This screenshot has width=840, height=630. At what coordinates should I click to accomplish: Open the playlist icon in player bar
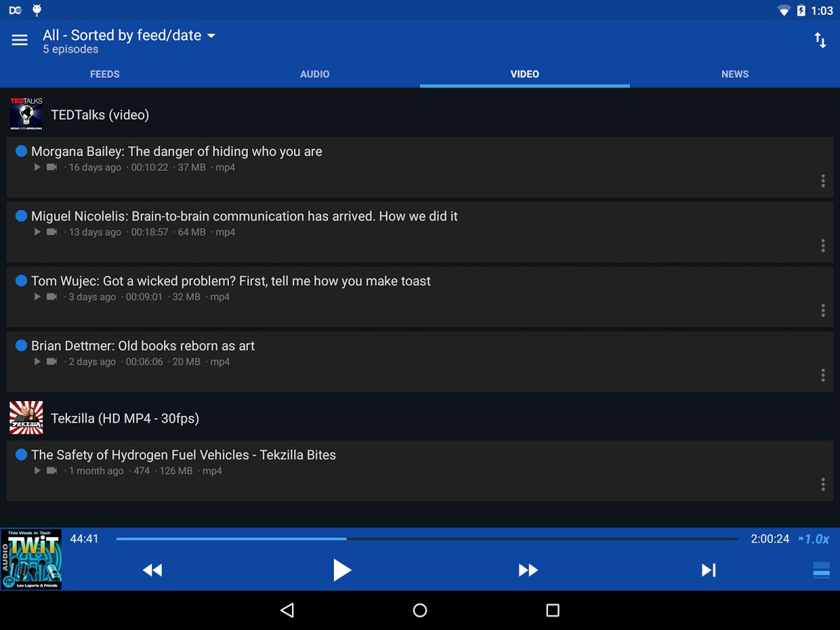tap(821, 570)
